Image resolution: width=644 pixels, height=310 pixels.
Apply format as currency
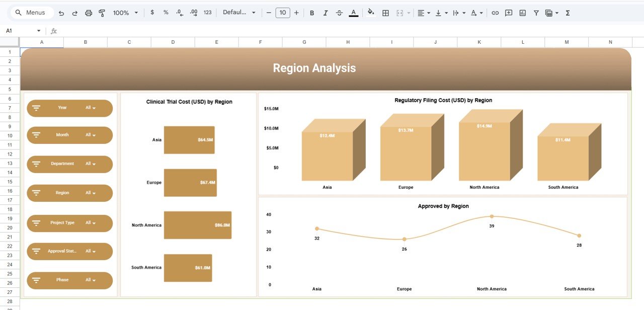(x=152, y=13)
